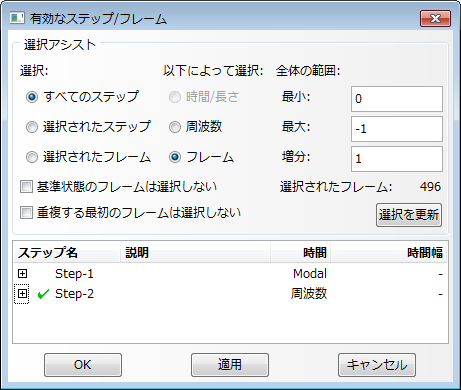Image resolution: width=461 pixels, height=390 pixels.
Task: Click the 最小 input field
Action: pos(397,99)
